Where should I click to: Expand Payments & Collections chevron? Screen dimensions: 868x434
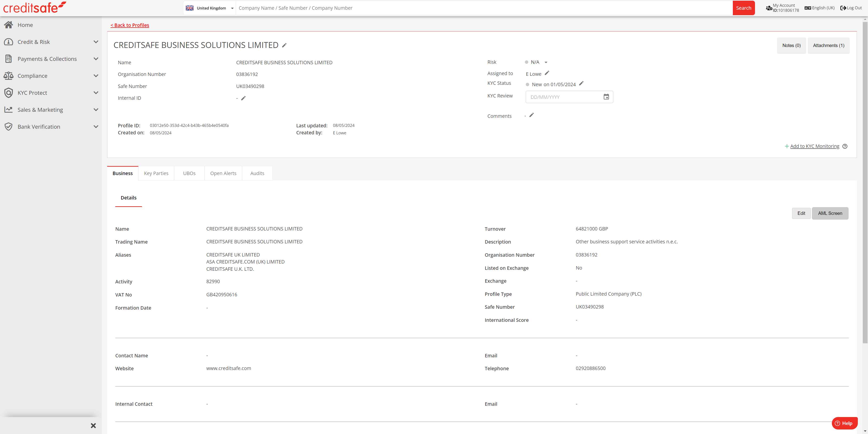tap(96, 59)
